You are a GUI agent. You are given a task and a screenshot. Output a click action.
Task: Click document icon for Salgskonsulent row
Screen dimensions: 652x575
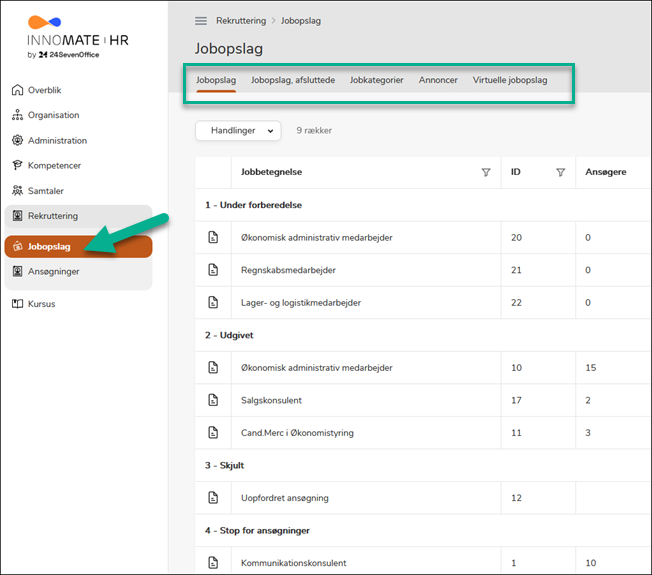tap(212, 400)
